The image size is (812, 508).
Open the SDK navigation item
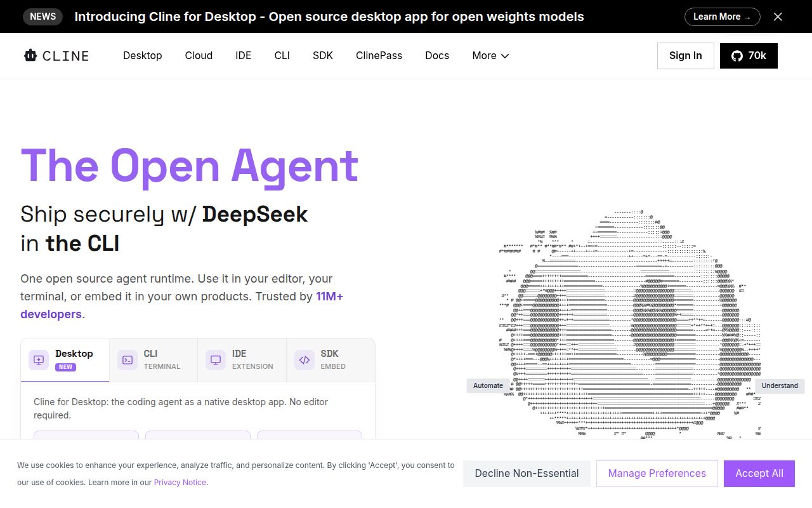click(x=323, y=56)
